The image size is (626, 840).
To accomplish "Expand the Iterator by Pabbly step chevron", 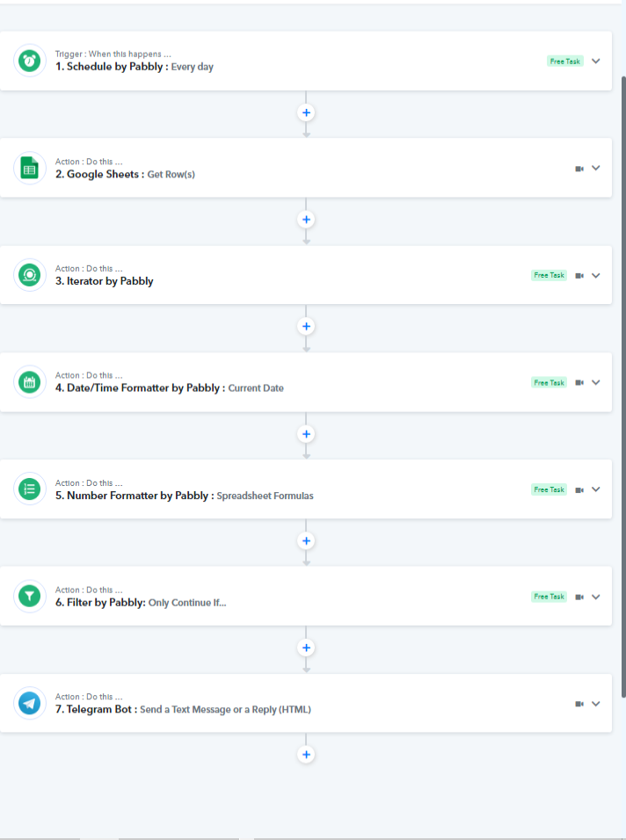I will (595, 275).
